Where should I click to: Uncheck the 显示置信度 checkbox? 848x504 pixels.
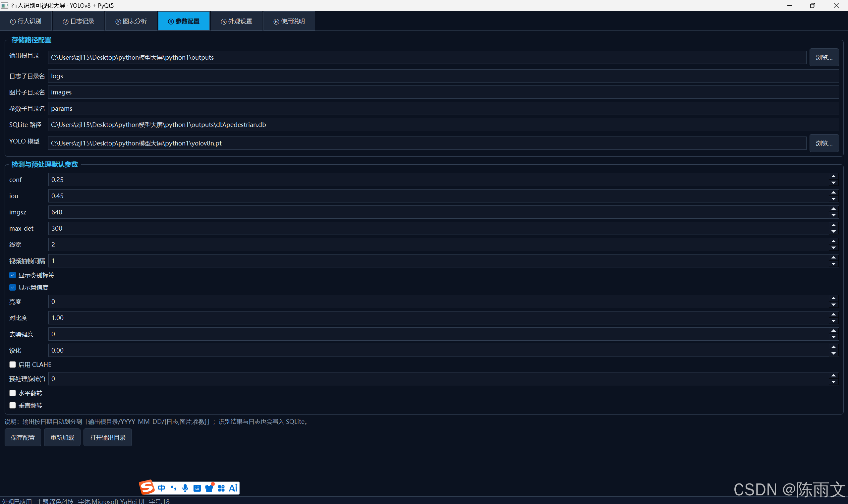pyautogui.click(x=13, y=287)
